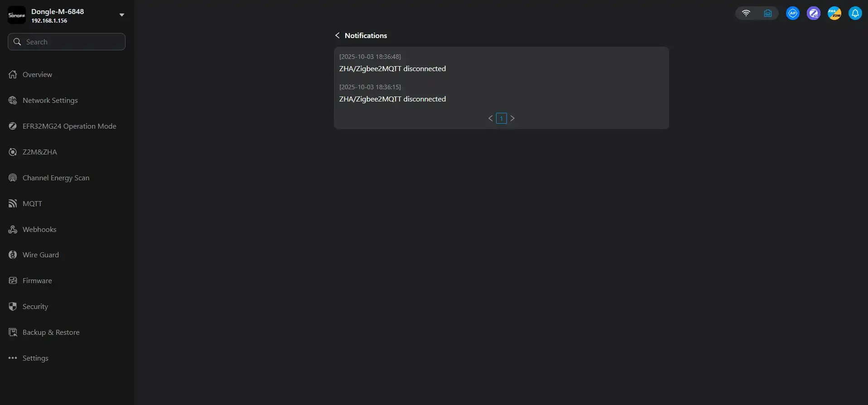The image size is (868, 405).
Task: Open notifications via the bell icon
Action: [x=855, y=13]
